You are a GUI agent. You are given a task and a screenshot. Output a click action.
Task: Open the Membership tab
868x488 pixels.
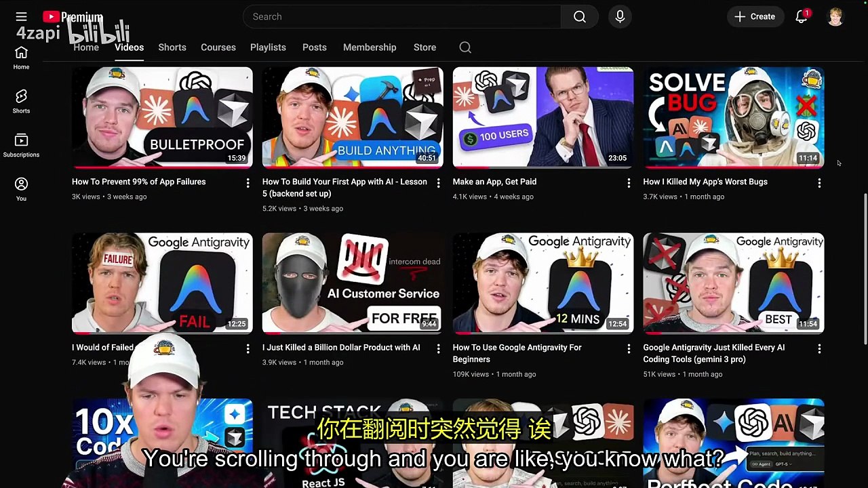pos(370,47)
